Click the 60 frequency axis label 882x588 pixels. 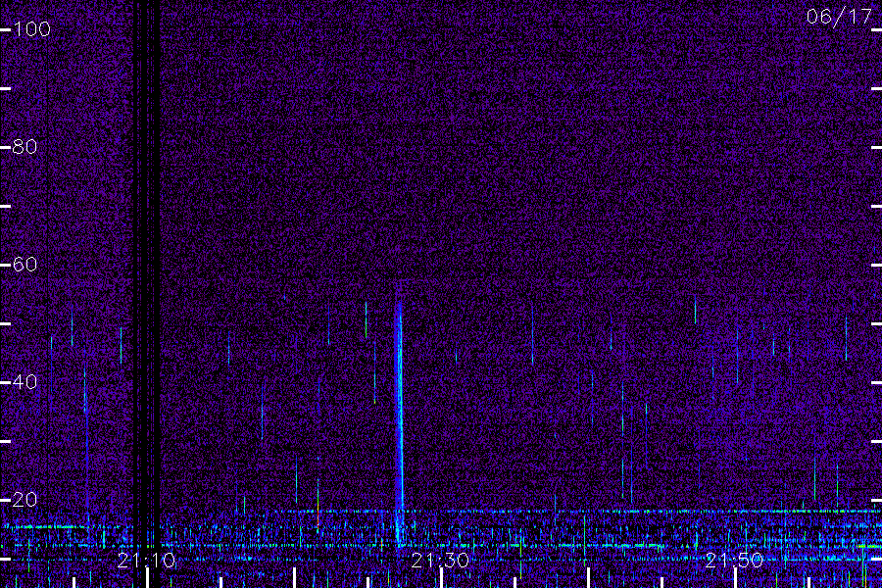click(x=25, y=265)
